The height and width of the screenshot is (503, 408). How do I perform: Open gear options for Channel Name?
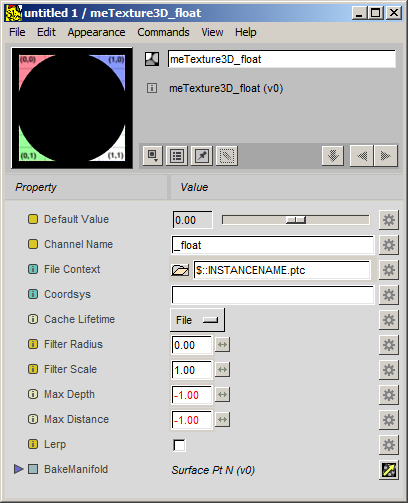[389, 245]
